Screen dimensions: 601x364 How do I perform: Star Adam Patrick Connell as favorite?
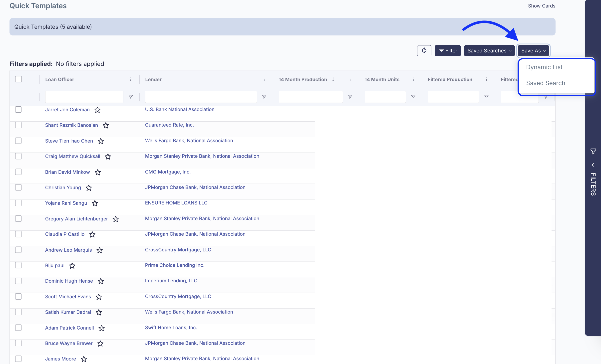tap(101, 328)
